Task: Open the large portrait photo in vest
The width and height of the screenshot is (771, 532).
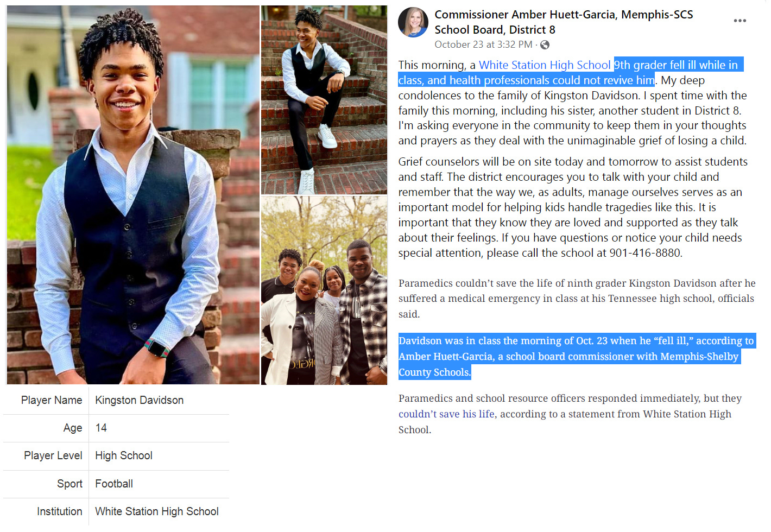Action: [x=133, y=195]
